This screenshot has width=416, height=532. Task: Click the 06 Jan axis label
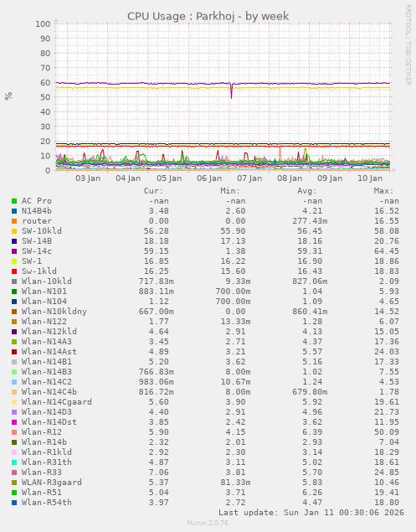[x=209, y=178]
